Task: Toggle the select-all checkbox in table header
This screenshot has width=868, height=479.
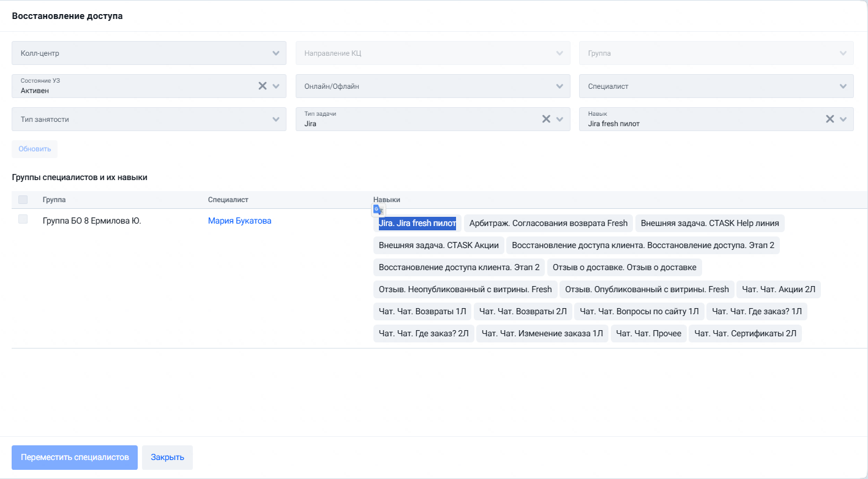Action: pyautogui.click(x=23, y=200)
